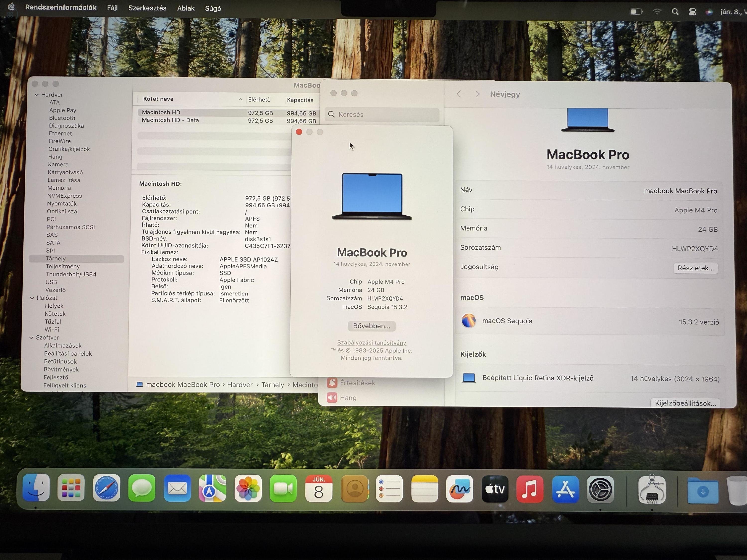Screen dimensions: 747x560
Task: Open the Mail app in the Dock
Action: click(177, 488)
